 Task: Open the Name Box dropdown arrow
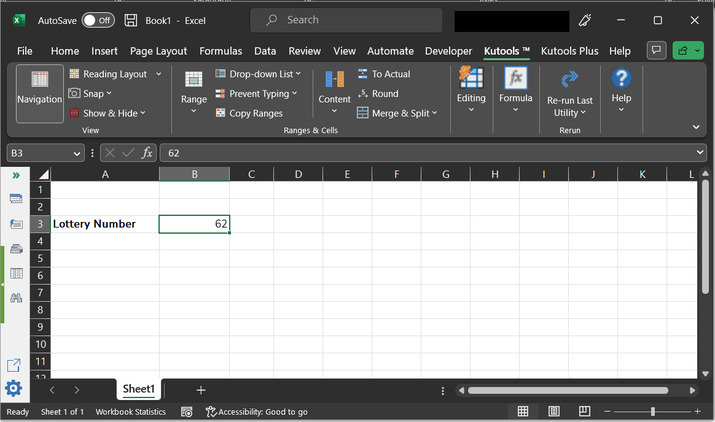click(77, 153)
